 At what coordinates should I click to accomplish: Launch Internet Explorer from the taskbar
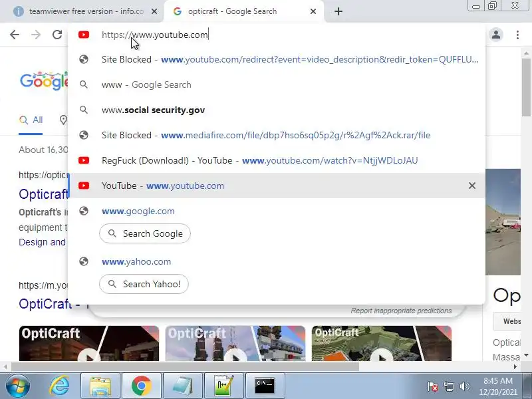coord(59,386)
